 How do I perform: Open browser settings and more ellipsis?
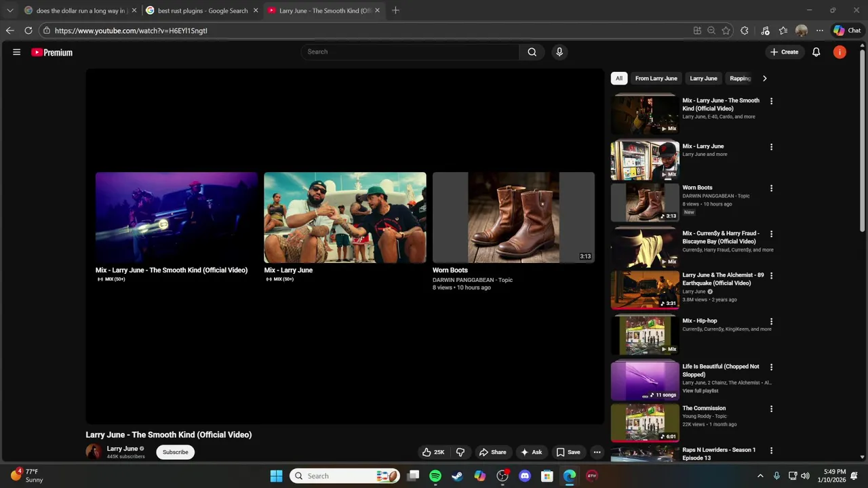pos(820,30)
